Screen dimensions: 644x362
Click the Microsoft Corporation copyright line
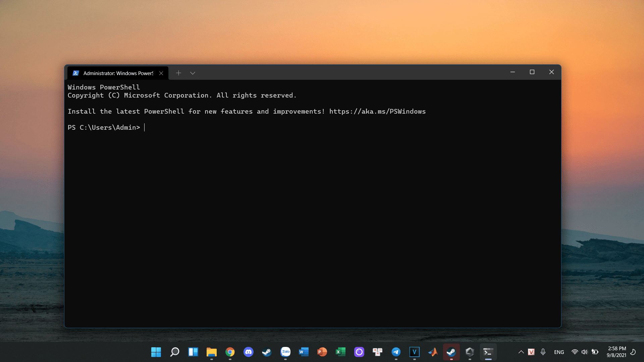[182, 95]
